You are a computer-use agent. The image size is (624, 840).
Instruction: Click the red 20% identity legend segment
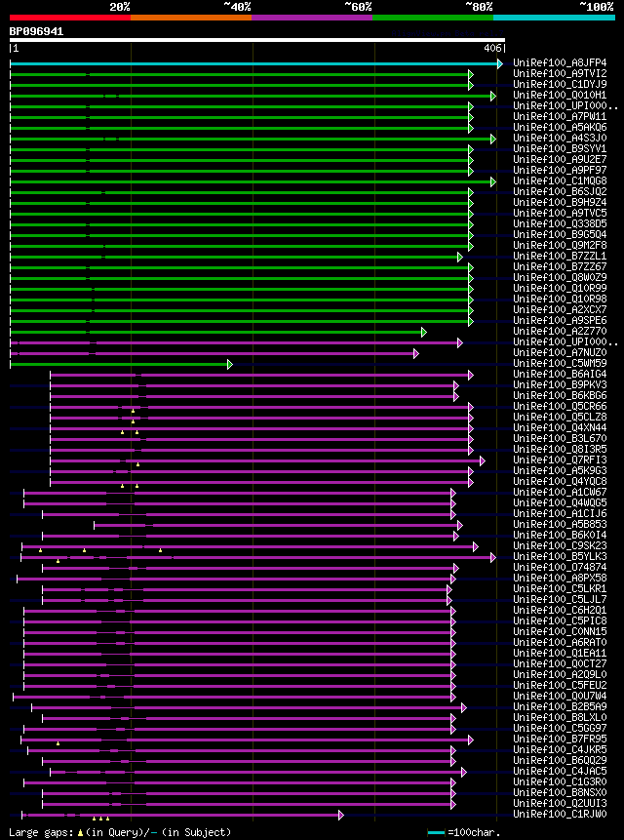(x=70, y=18)
